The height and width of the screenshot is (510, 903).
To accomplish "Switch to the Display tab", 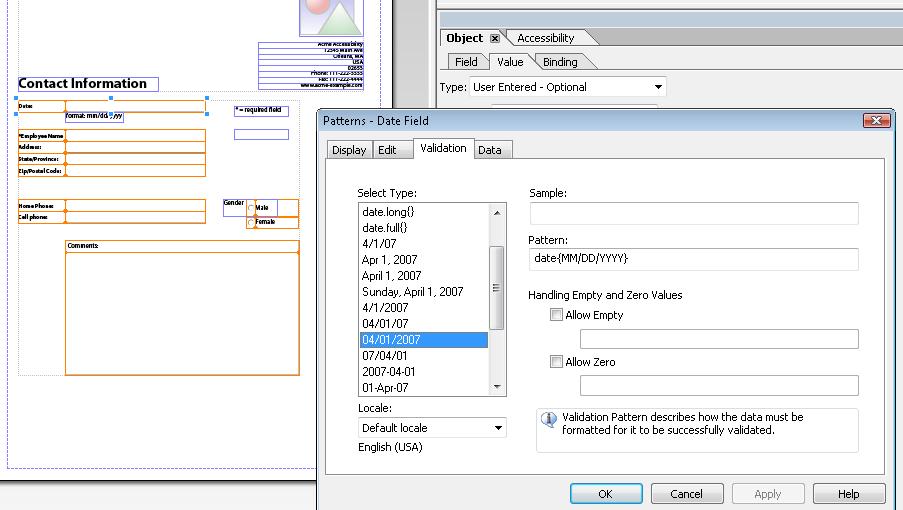I will (x=349, y=150).
